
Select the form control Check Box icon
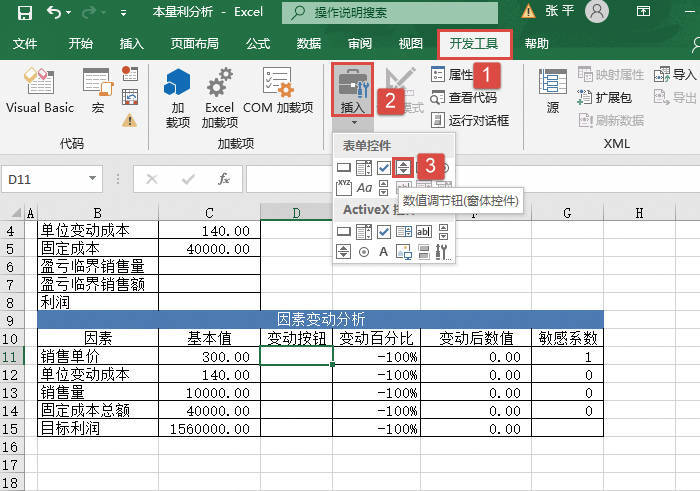pyautogui.click(x=383, y=168)
